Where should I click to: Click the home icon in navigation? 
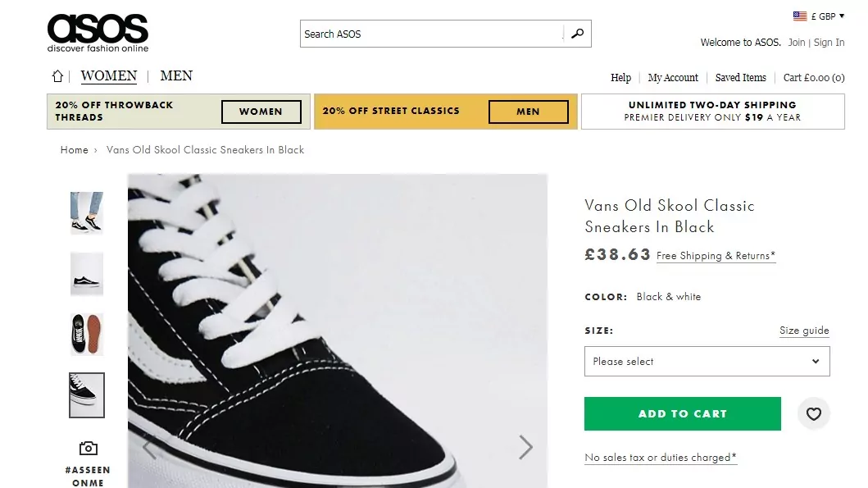tap(57, 76)
